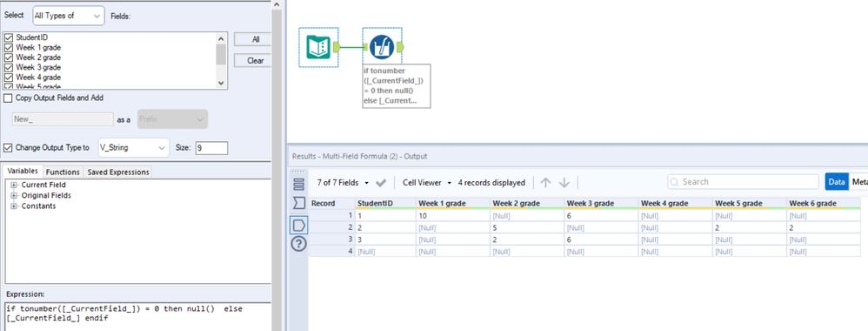Click the Size input field
868x331 pixels.
pyautogui.click(x=211, y=148)
